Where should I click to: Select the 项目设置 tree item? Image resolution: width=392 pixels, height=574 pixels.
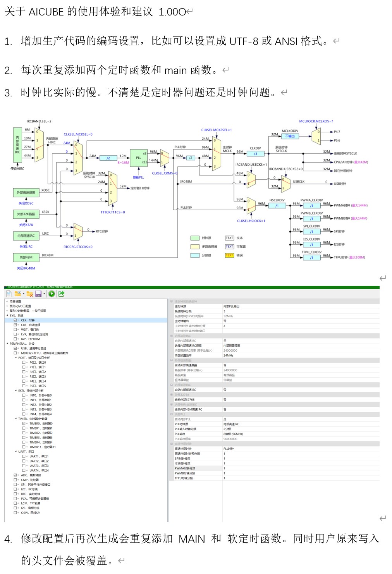point(15,301)
